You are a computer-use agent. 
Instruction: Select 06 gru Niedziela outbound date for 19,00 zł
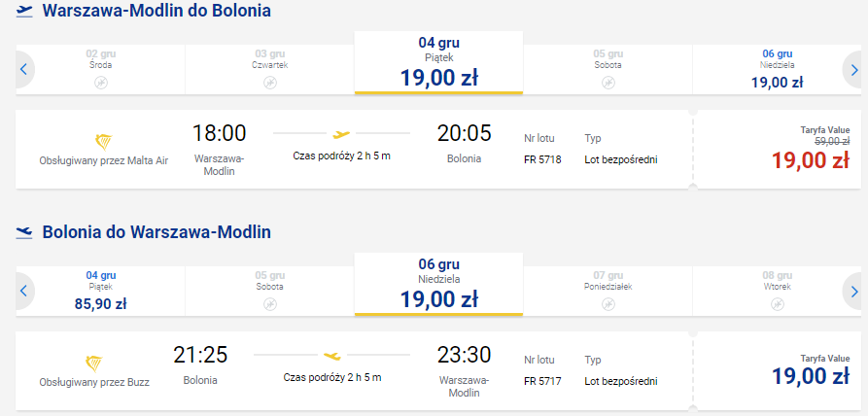coord(778,70)
